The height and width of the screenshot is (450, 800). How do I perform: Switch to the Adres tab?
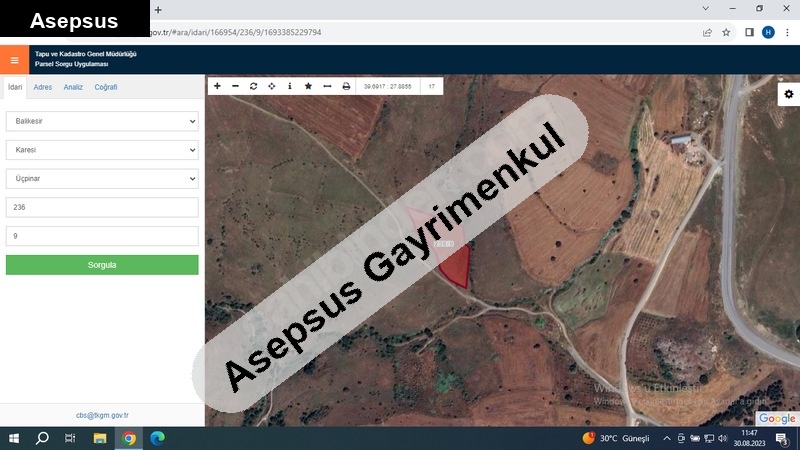pos(43,87)
